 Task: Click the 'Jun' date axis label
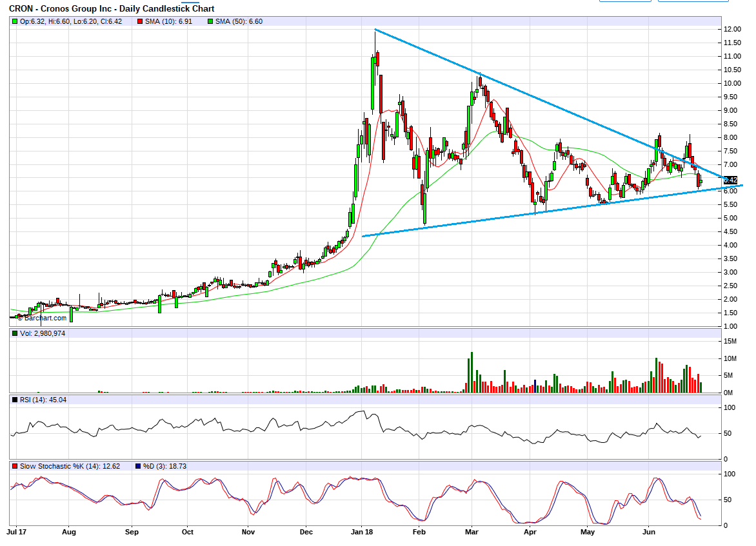(649, 532)
